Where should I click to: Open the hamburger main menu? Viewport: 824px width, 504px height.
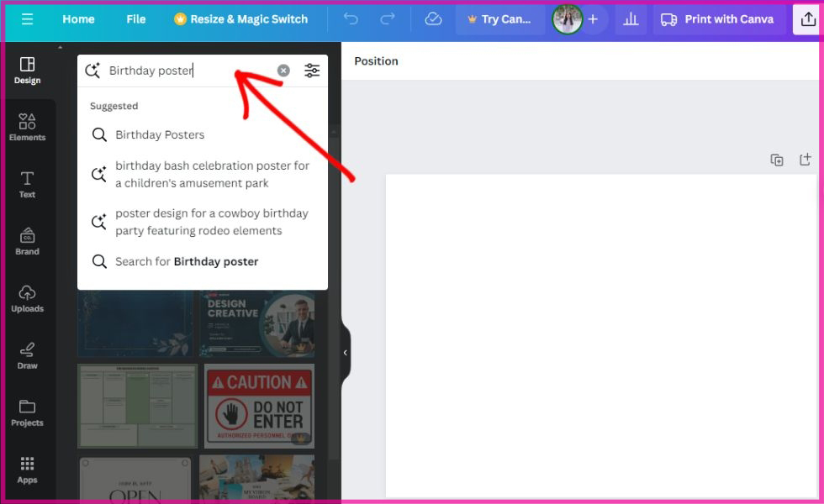tap(27, 19)
